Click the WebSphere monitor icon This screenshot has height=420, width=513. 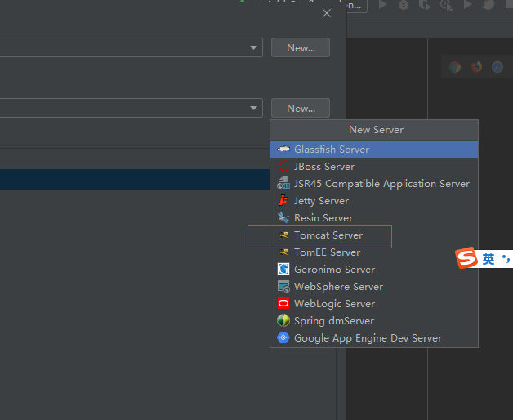click(x=283, y=287)
